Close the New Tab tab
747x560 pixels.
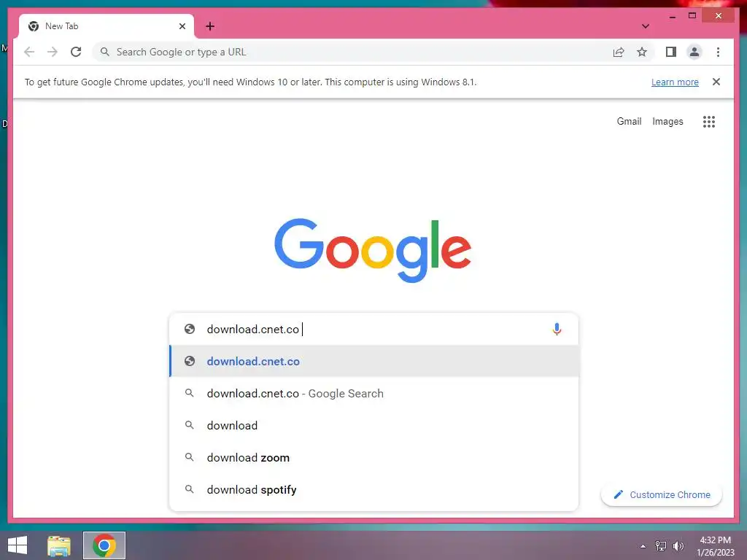[182, 26]
